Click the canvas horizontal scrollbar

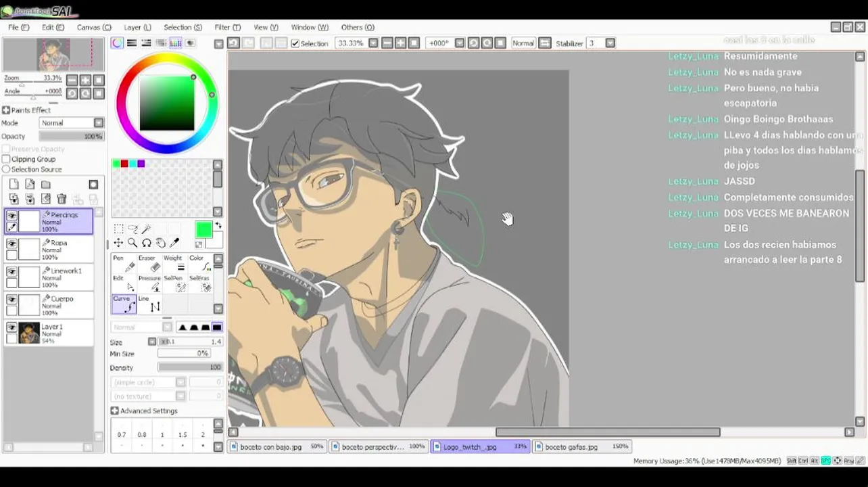coord(607,432)
